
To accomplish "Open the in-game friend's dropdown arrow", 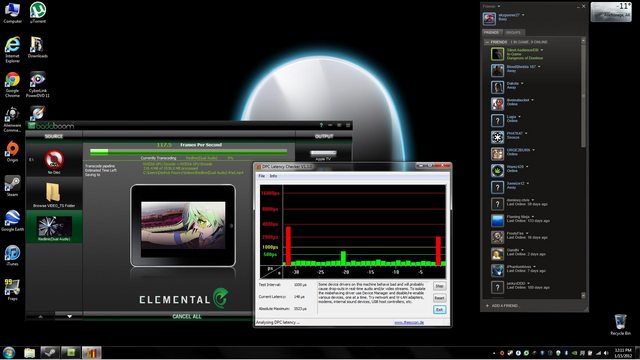I will coord(542,50).
